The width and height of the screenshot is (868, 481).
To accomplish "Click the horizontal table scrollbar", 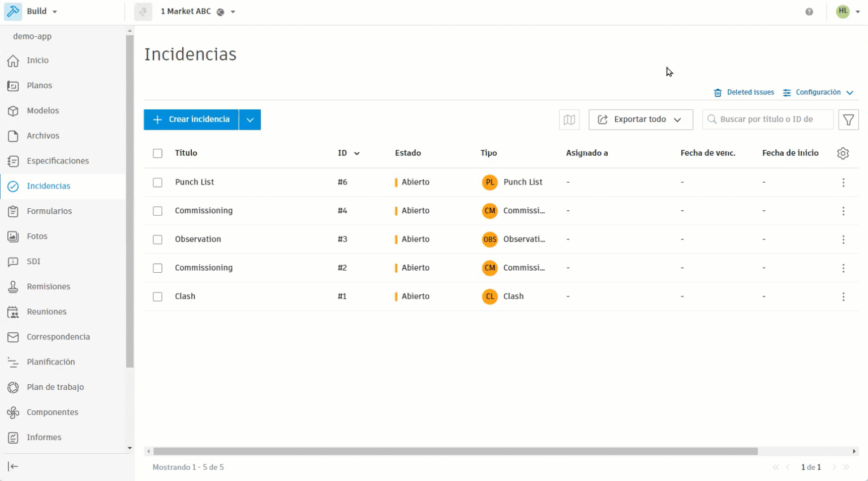I will (456, 452).
